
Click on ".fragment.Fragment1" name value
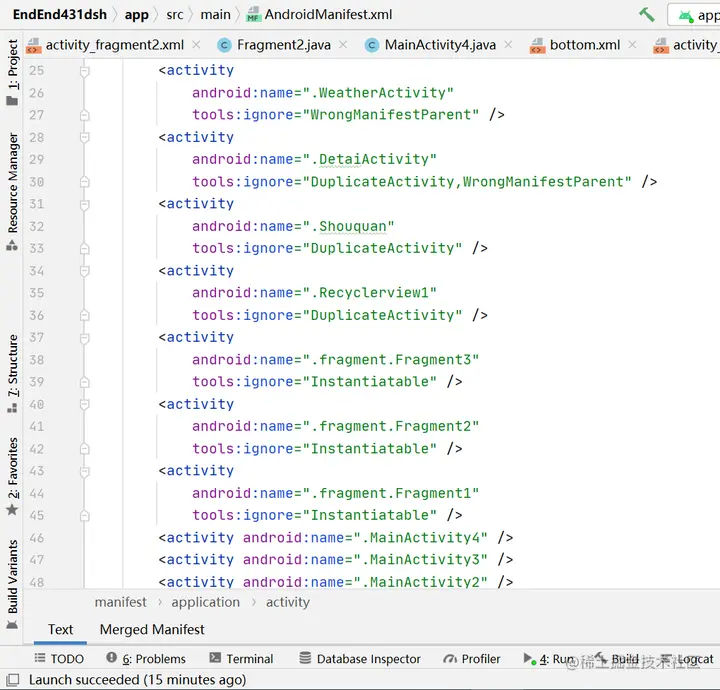391,493
